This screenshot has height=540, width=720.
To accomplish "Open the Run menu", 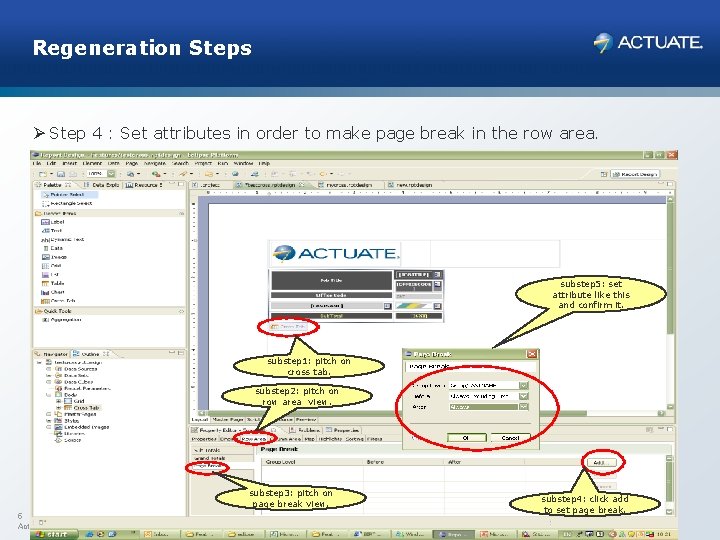I will (223, 163).
